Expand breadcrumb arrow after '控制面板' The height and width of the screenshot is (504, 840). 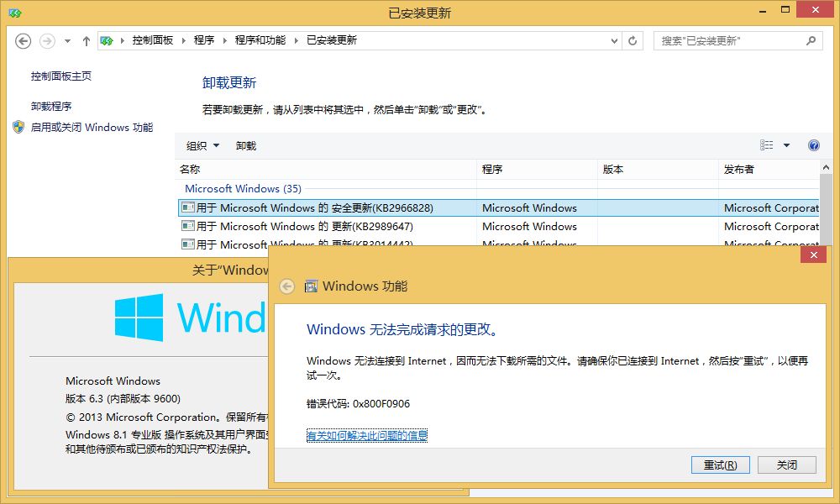(x=183, y=40)
